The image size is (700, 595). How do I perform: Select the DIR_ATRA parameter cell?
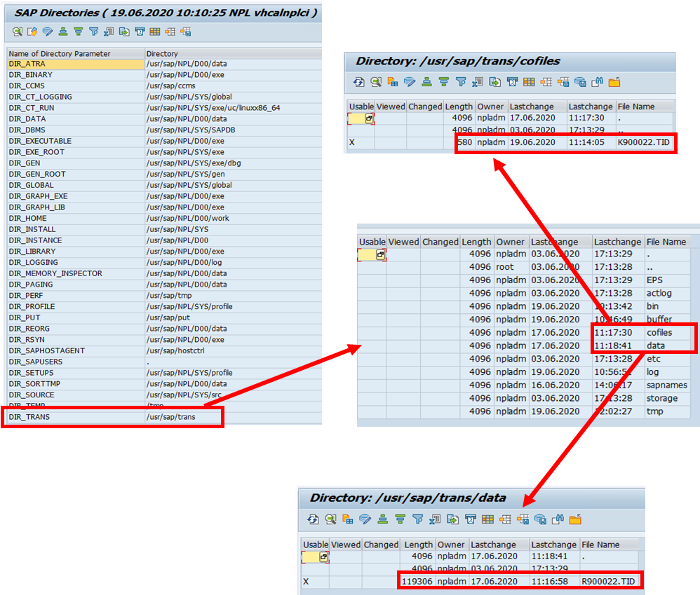76,64
